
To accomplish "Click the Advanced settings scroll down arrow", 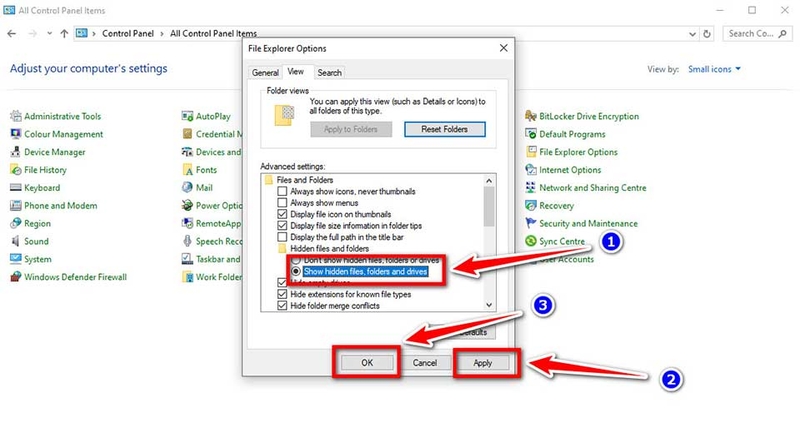I will (x=489, y=305).
